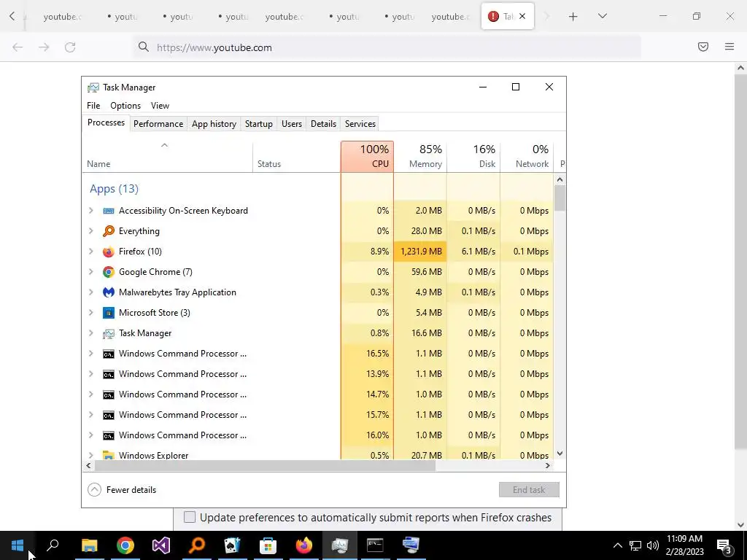Open Firefox application hamburger menu
Image resolution: width=747 pixels, height=560 pixels.
pyautogui.click(x=729, y=47)
